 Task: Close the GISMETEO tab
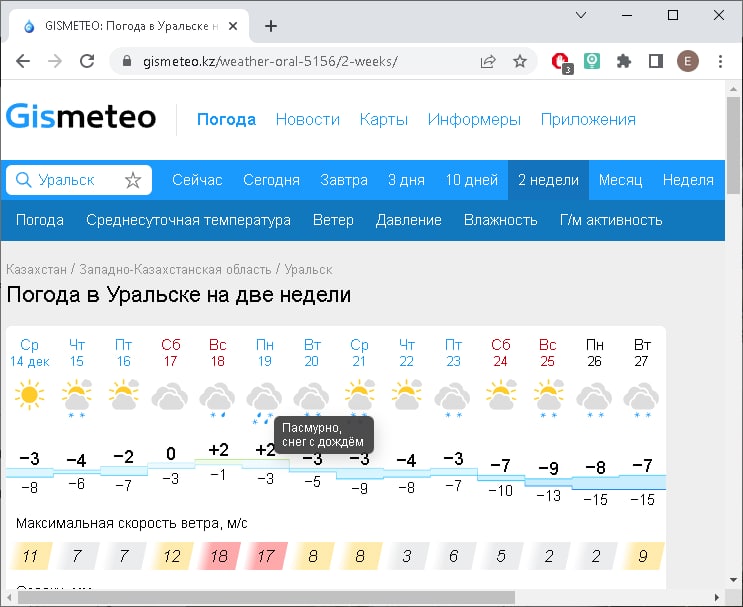pyautogui.click(x=233, y=26)
